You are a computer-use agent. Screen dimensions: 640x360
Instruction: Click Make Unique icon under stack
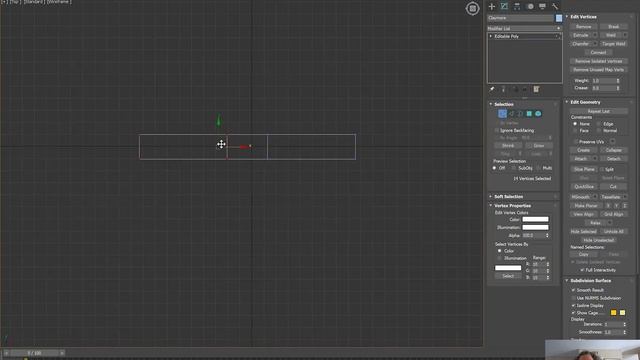[516, 89]
